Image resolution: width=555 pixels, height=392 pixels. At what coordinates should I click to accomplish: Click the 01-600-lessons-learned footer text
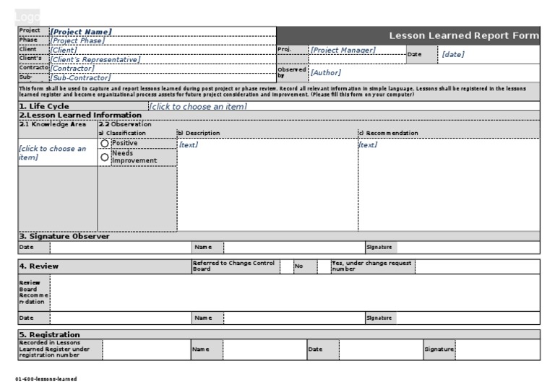point(46,379)
